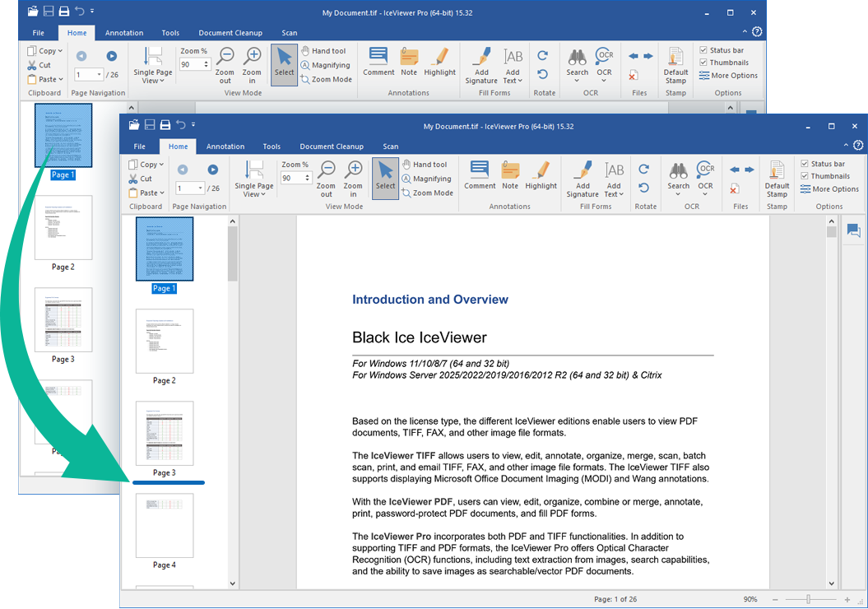Open the comments panel icon in front window

pyautogui.click(x=854, y=230)
